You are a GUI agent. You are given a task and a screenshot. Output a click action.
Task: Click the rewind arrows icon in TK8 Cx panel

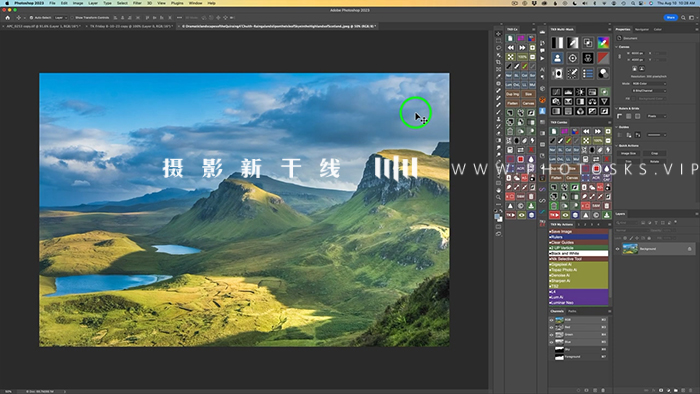tap(511, 48)
